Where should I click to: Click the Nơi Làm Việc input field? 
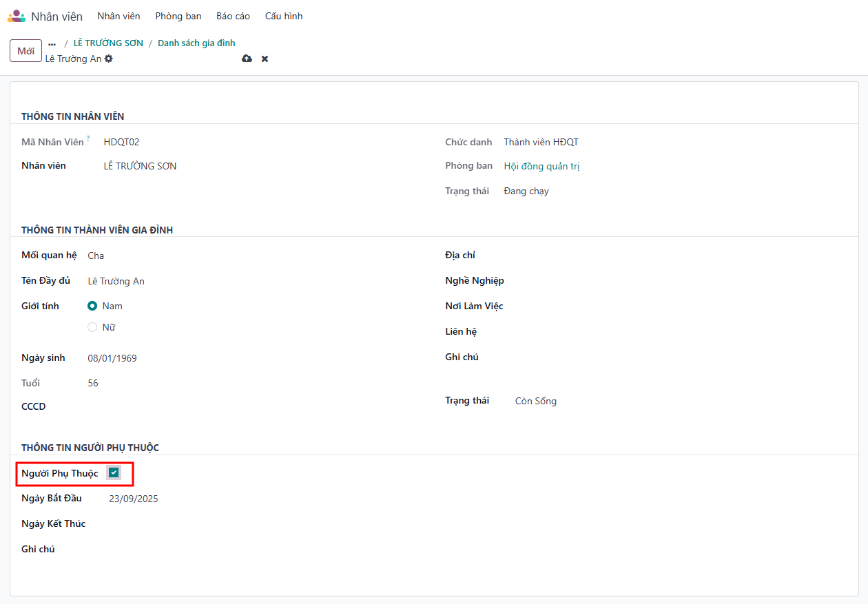coord(681,306)
